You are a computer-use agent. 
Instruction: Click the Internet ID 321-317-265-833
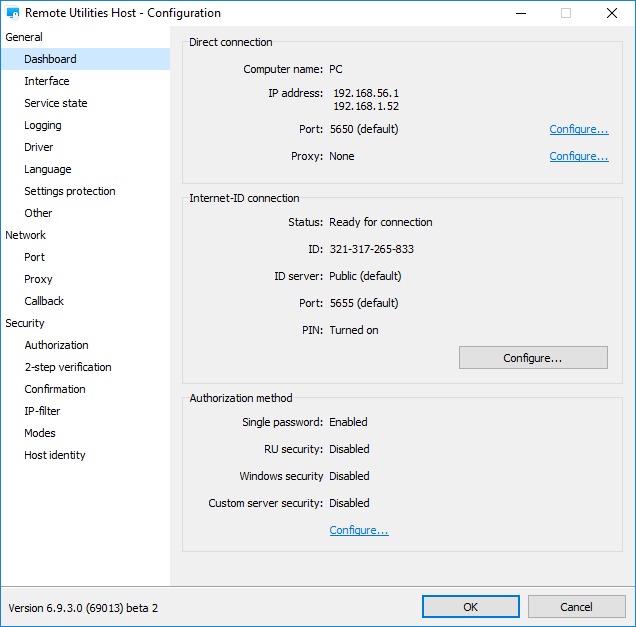372,249
